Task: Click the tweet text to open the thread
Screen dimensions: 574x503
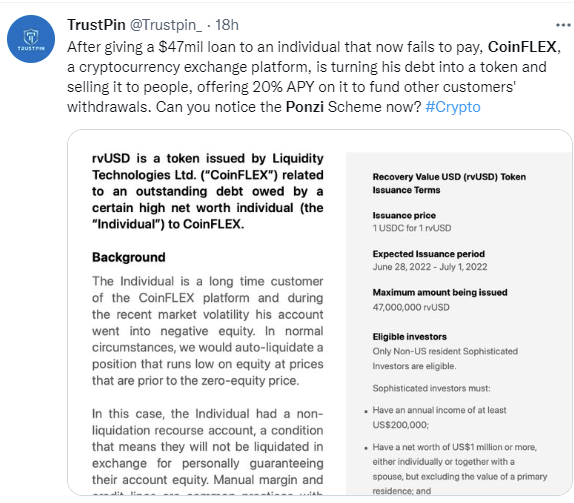Action: pyautogui.click(x=314, y=77)
